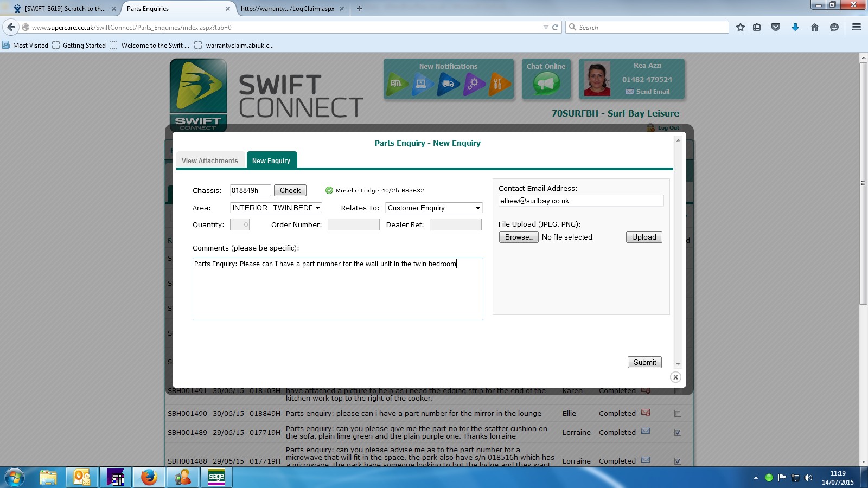
Task: Click the Quantity field
Action: pos(240,224)
